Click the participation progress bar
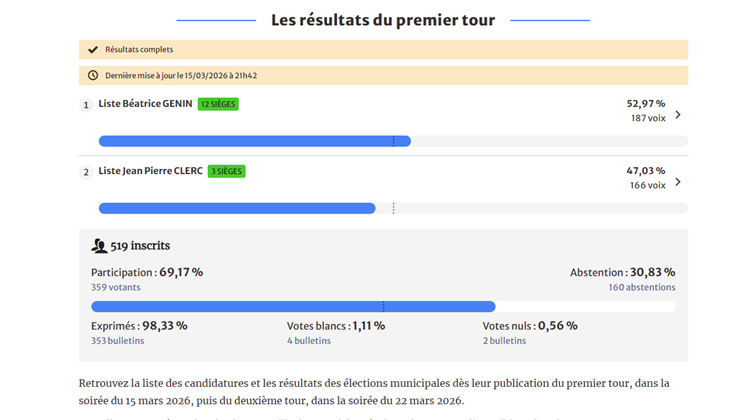Image resolution: width=734 pixels, height=420 pixels. pos(293,306)
